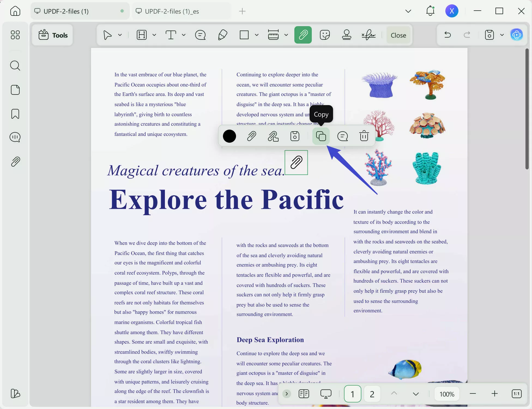Toggle the active Attachment tool off
Image resolution: width=532 pixels, height=409 pixels.
click(x=303, y=35)
